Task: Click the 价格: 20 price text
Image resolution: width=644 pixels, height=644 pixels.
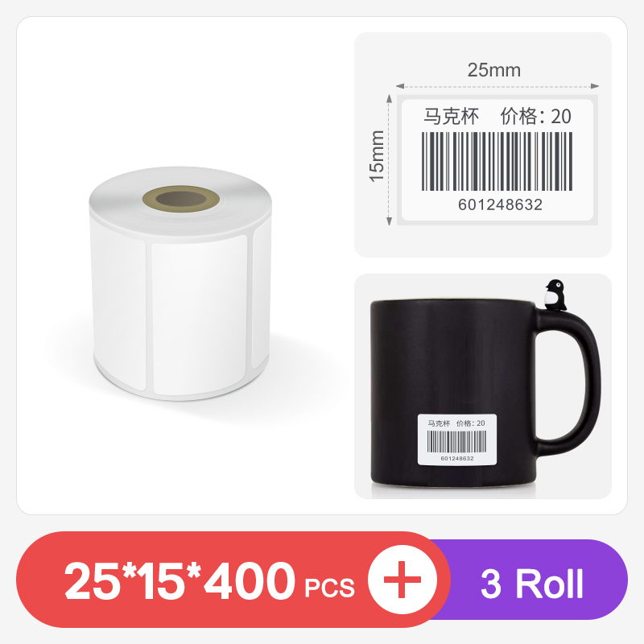Action: coord(535,116)
